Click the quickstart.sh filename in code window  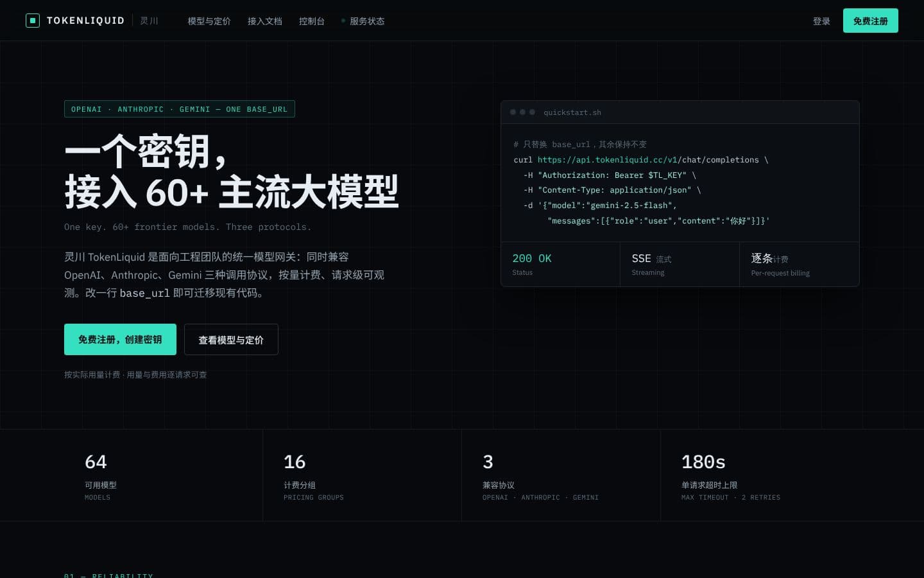572,112
